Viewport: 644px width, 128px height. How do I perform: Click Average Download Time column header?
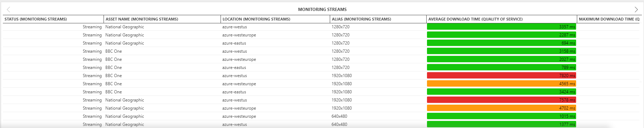pos(502,19)
